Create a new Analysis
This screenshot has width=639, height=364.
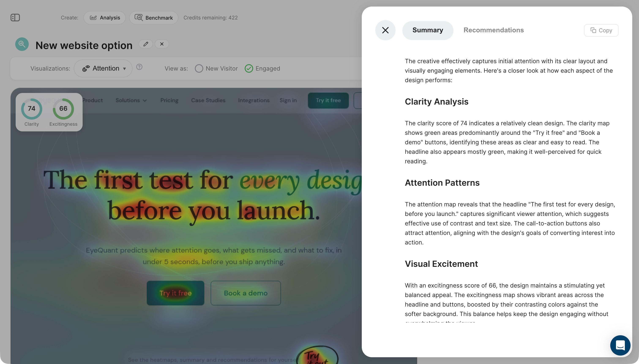point(105,18)
